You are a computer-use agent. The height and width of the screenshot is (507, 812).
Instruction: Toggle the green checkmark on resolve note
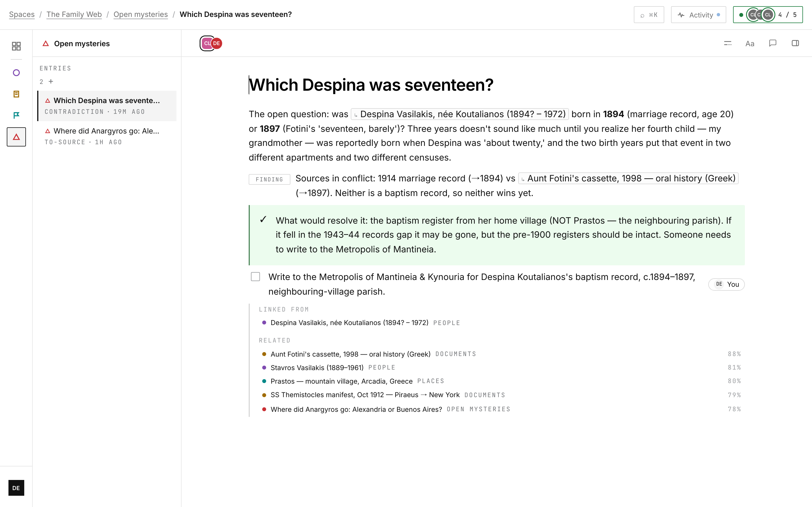(263, 220)
